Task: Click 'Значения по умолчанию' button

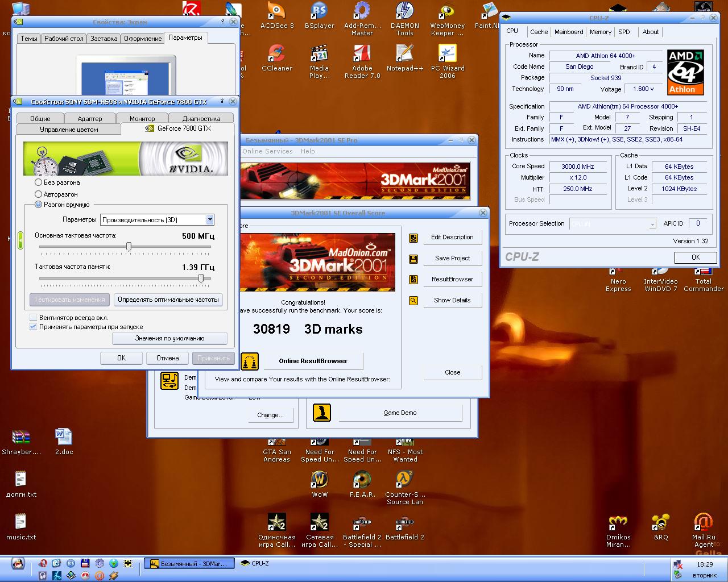Action: [169, 338]
